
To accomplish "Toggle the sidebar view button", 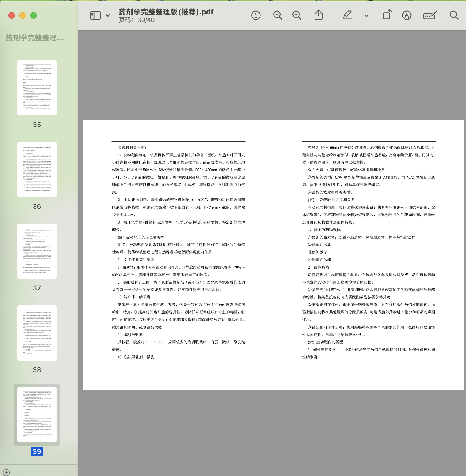I will (95, 15).
